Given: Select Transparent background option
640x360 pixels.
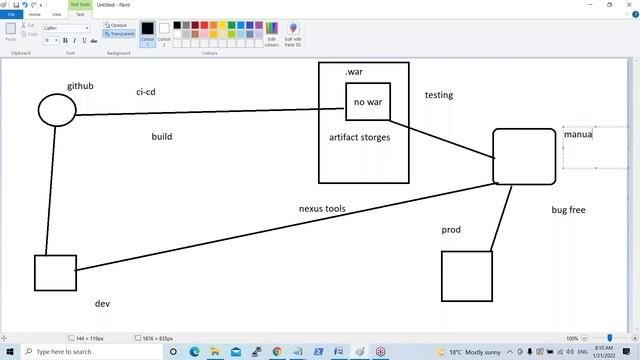Looking at the screenshot, I should coord(119,34).
